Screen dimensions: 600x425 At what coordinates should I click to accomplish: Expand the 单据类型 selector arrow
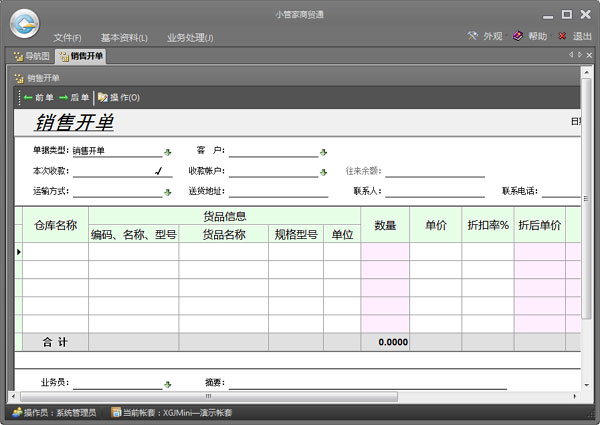pos(167,152)
